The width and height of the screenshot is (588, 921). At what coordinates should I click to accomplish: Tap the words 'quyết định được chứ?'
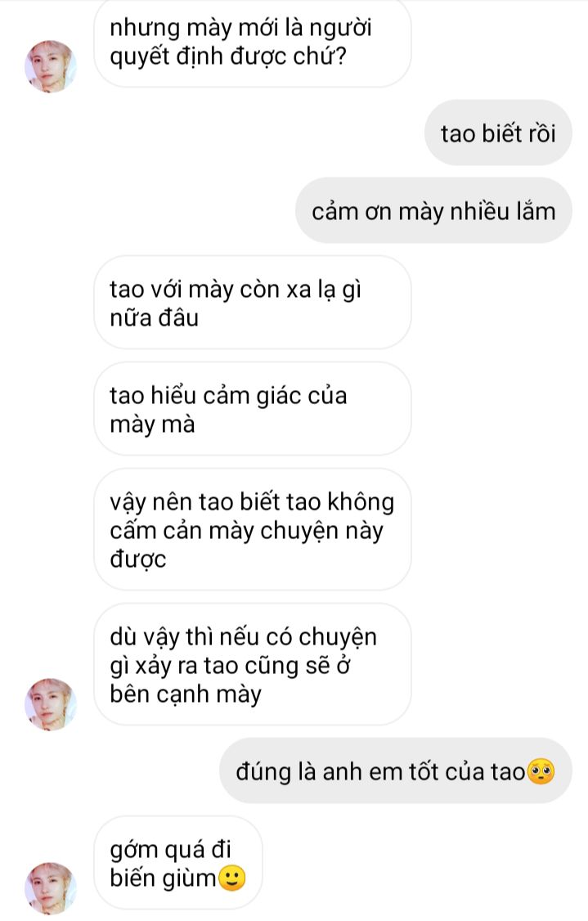(228, 57)
